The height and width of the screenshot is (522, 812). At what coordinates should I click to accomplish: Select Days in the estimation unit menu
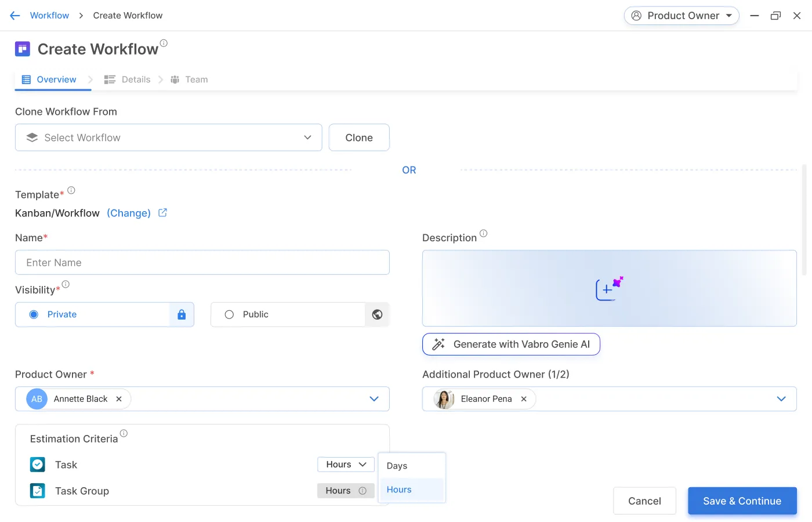pyautogui.click(x=397, y=465)
